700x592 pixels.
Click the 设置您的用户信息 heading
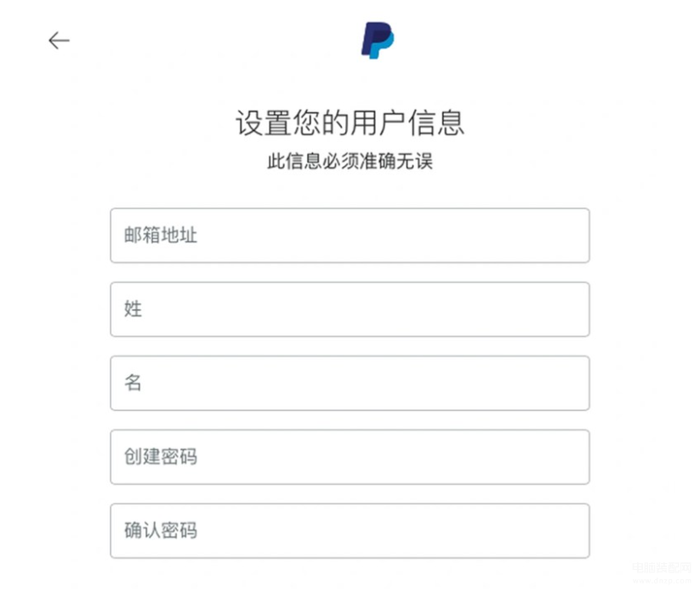350,123
